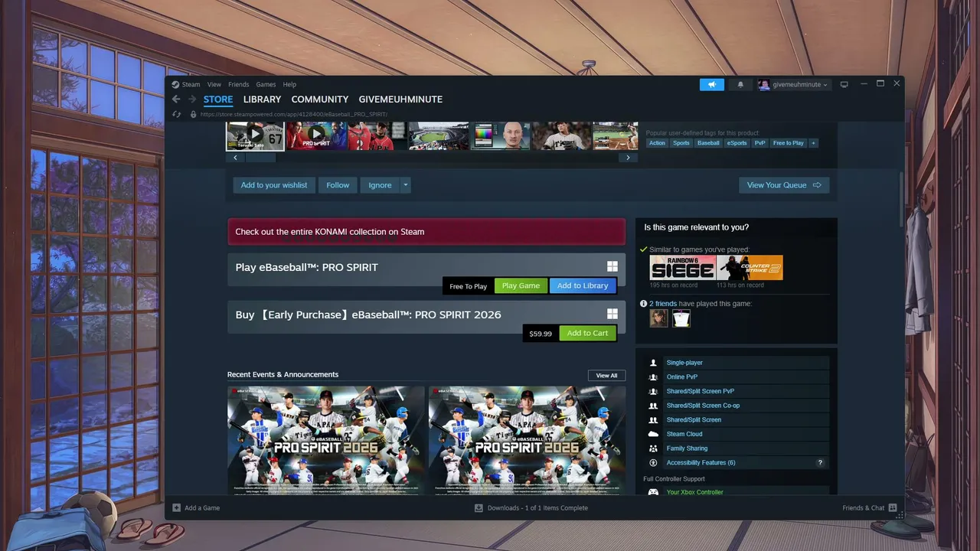Select the stadium screenshot thumbnail
The image size is (980, 551).
[x=439, y=135]
